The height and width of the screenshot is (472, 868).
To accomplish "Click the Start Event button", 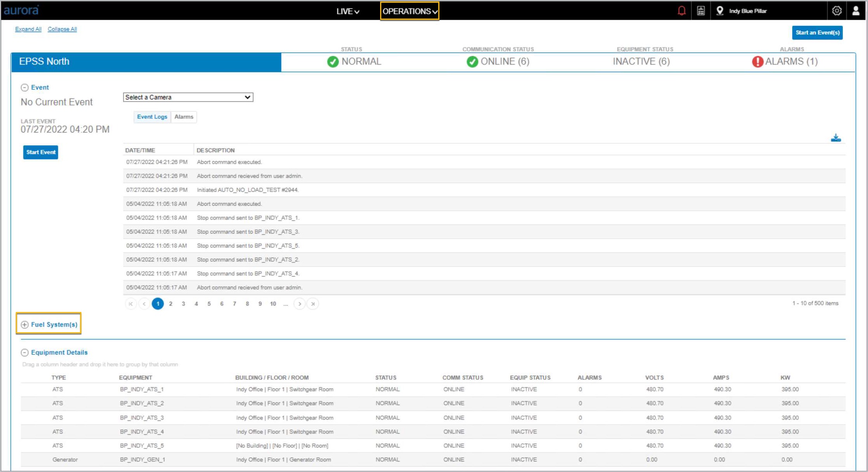I will 41,152.
